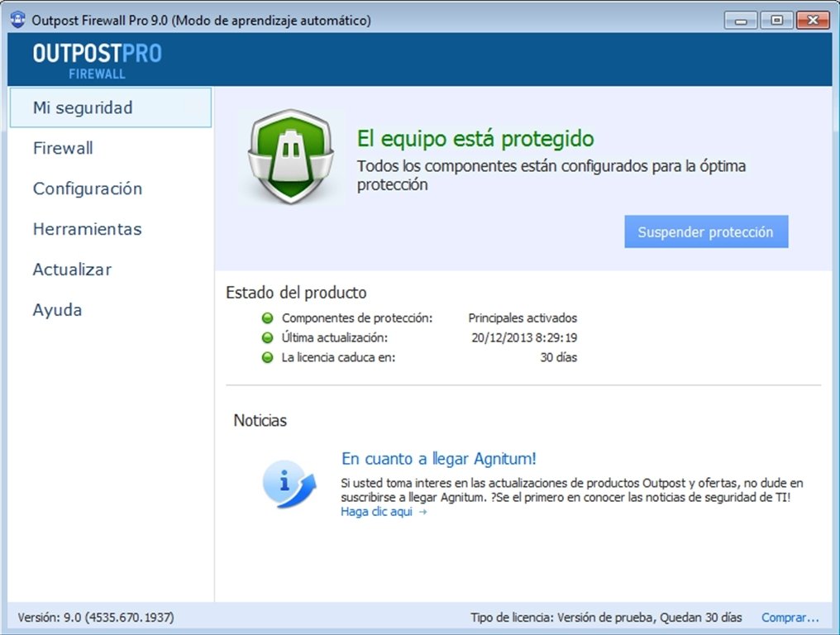Click the blue info news icon

coord(289,485)
